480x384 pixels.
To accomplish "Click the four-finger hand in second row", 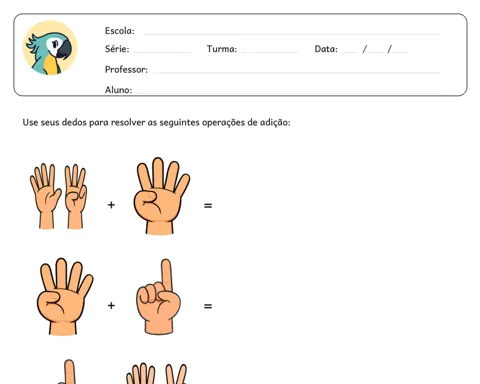I will coord(65,296).
